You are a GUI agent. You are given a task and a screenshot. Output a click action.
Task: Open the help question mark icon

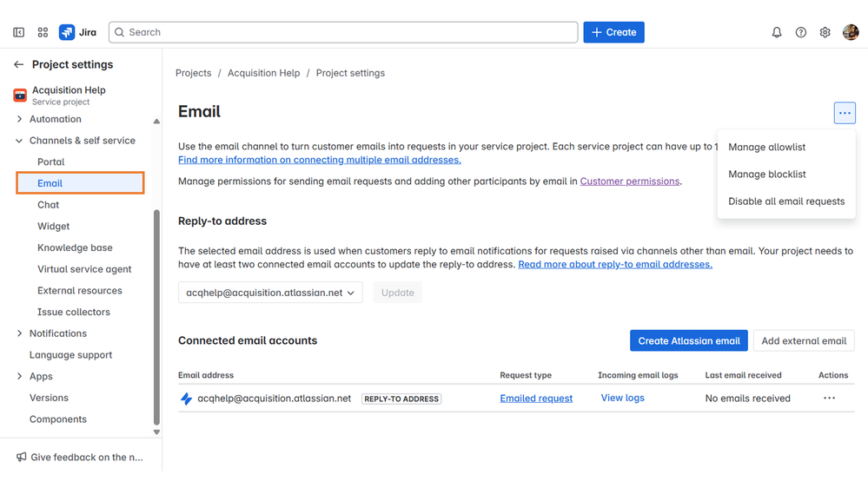(801, 32)
